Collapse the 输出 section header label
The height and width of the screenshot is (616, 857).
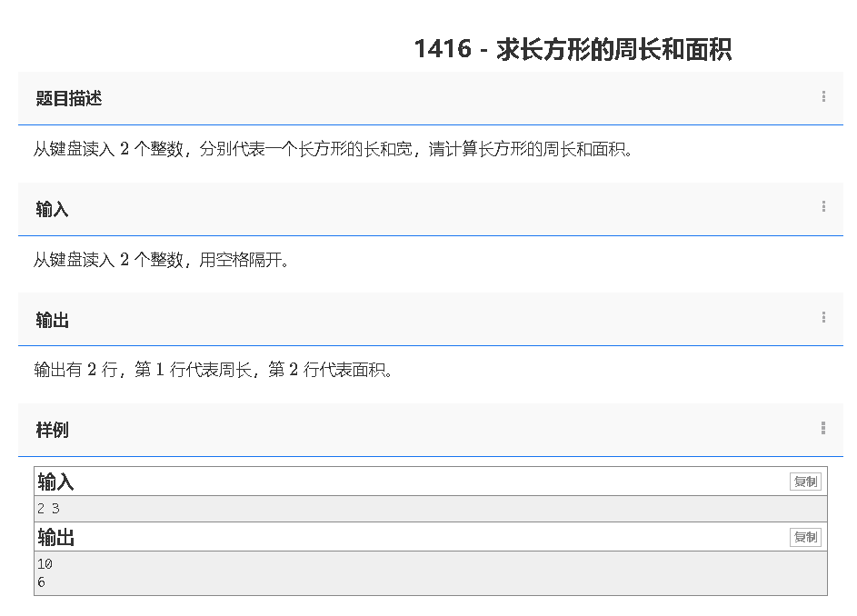click(x=53, y=321)
